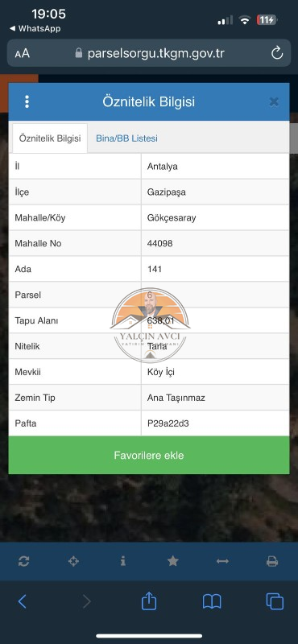Tap the horizontal measure arrows icon
Screen dimensions: 298x644
(222, 561)
